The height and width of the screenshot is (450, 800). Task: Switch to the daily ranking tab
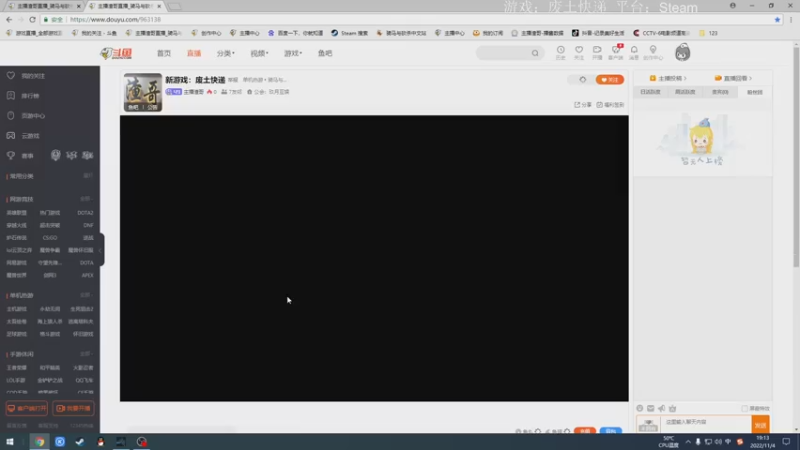(x=651, y=92)
